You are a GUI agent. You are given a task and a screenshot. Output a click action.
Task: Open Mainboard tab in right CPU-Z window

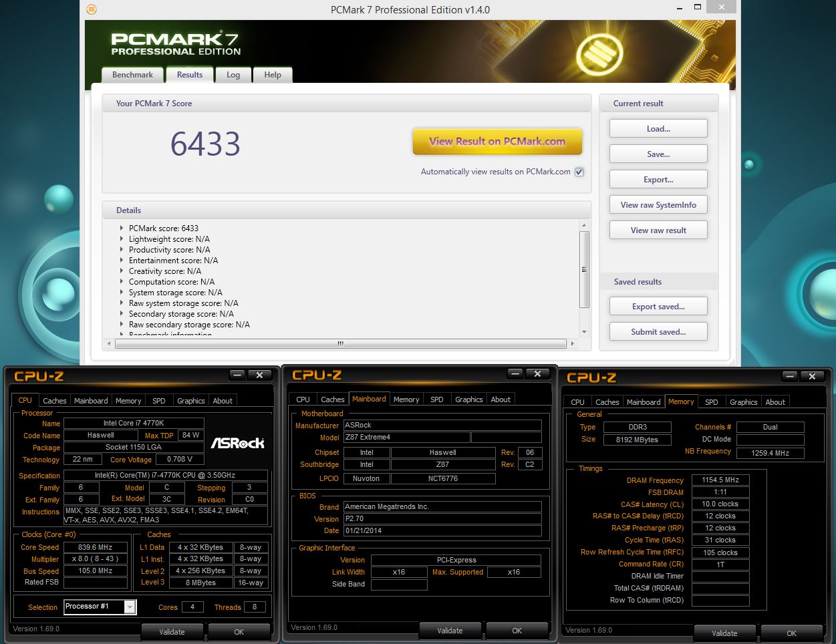coord(644,402)
